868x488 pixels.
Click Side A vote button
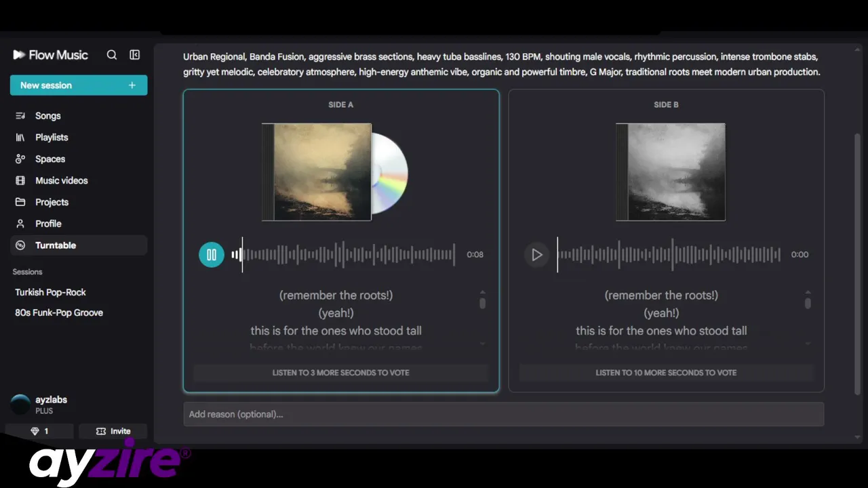[x=341, y=373]
